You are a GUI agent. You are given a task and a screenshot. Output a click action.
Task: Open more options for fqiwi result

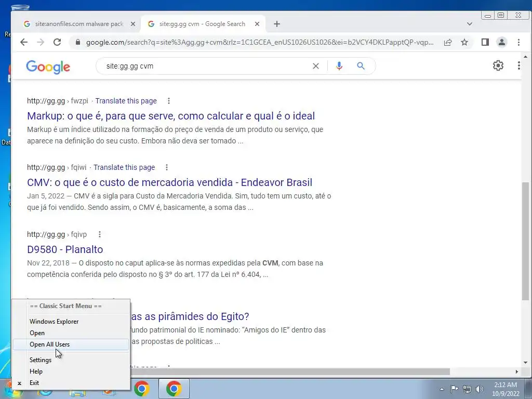[x=167, y=167]
